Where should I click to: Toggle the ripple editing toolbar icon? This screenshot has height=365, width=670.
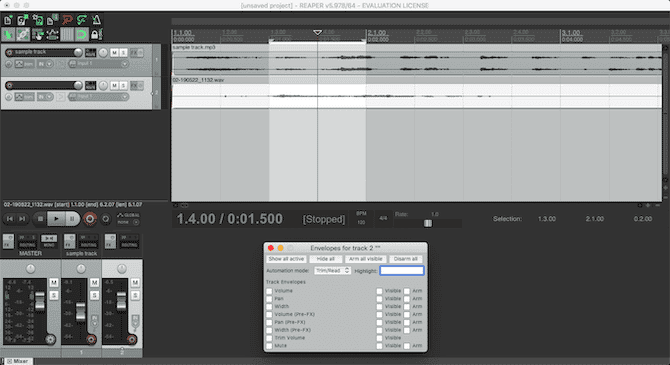[38, 34]
